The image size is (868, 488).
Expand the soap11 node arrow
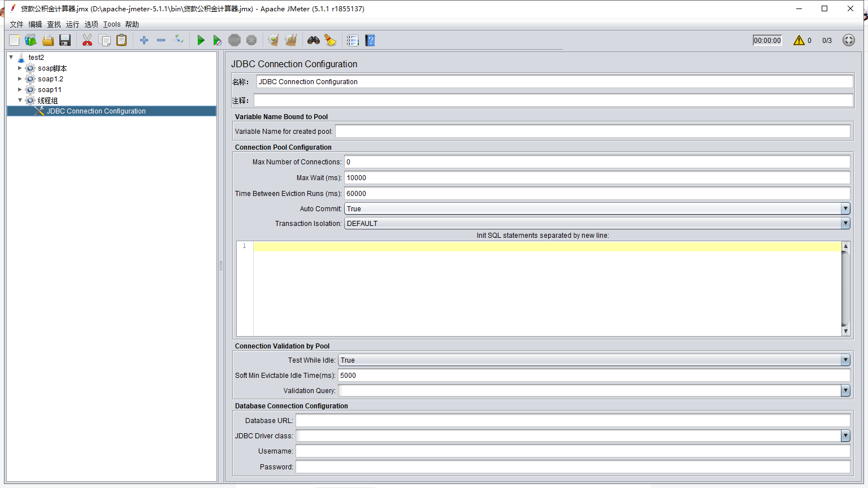pyautogui.click(x=20, y=89)
